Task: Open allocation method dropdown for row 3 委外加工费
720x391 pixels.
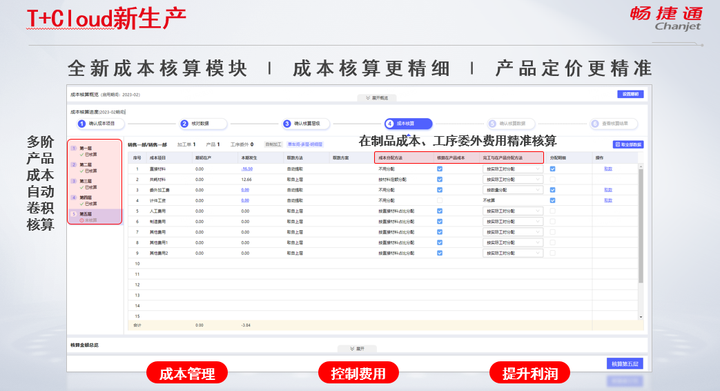Action: (x=512, y=190)
